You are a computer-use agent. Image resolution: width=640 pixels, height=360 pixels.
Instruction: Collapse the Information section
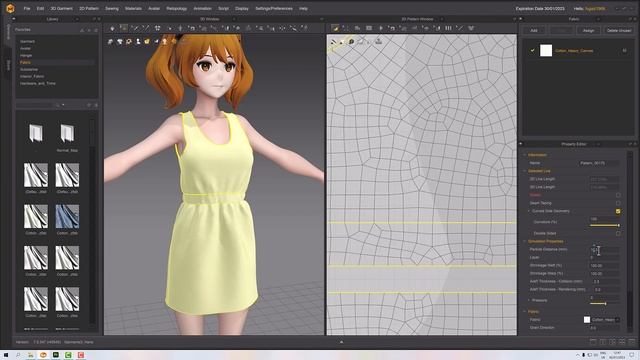[x=525, y=155]
